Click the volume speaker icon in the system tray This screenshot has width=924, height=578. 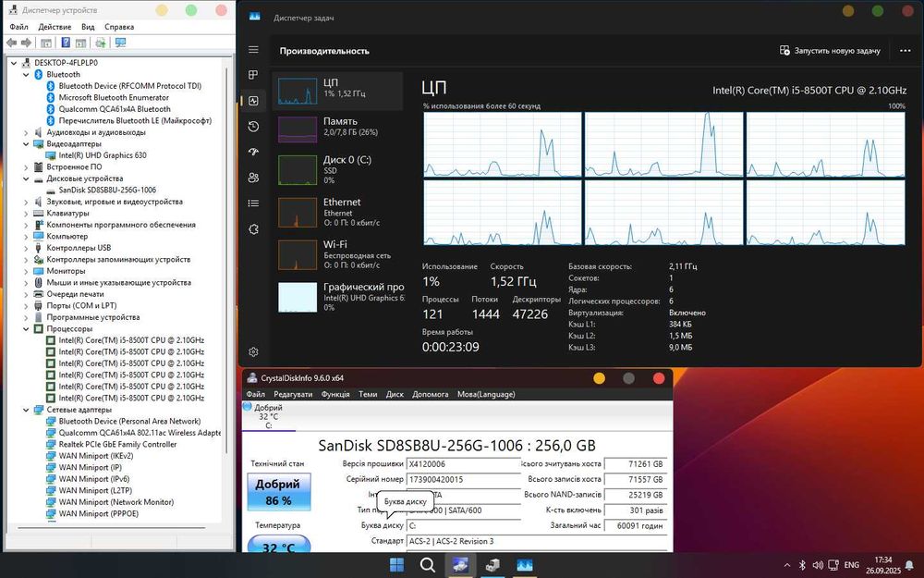click(x=818, y=565)
